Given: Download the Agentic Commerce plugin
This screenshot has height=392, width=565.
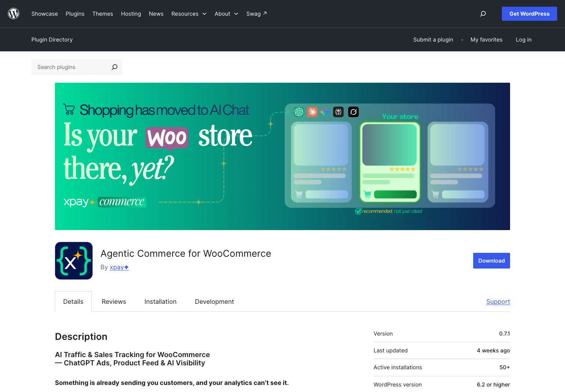Looking at the screenshot, I should click(x=492, y=261).
